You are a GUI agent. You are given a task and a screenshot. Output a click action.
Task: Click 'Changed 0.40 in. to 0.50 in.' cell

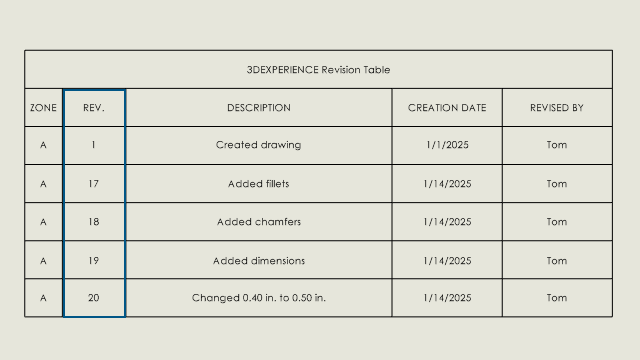pyautogui.click(x=259, y=298)
